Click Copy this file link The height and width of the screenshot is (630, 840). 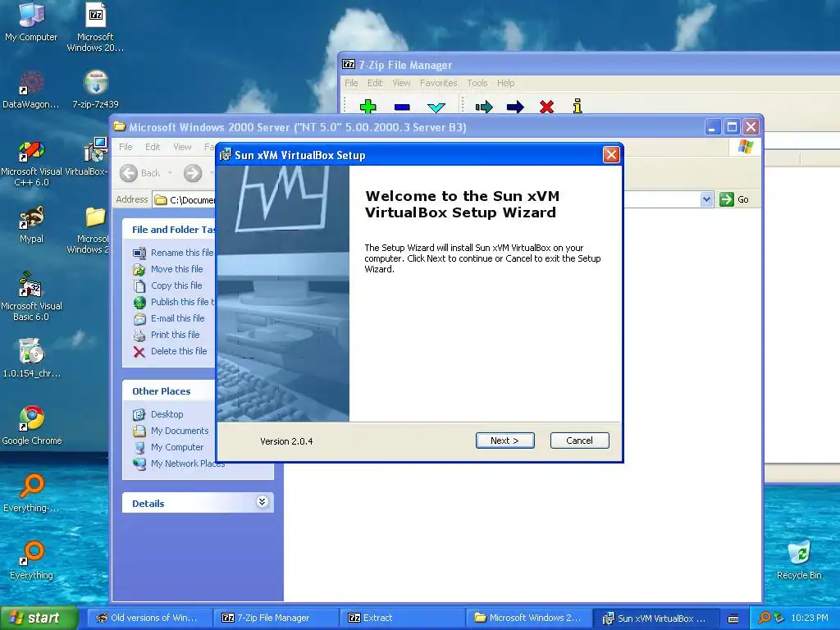176,285
